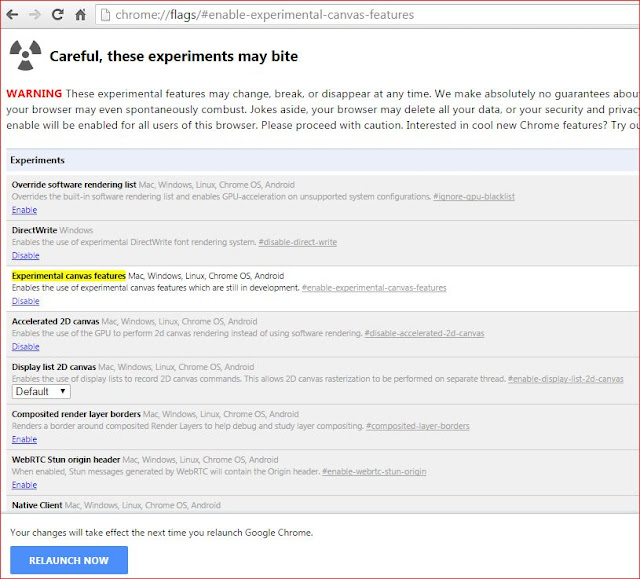
Task: Click the WebRTC Stun origin header title
Action: 66,460
